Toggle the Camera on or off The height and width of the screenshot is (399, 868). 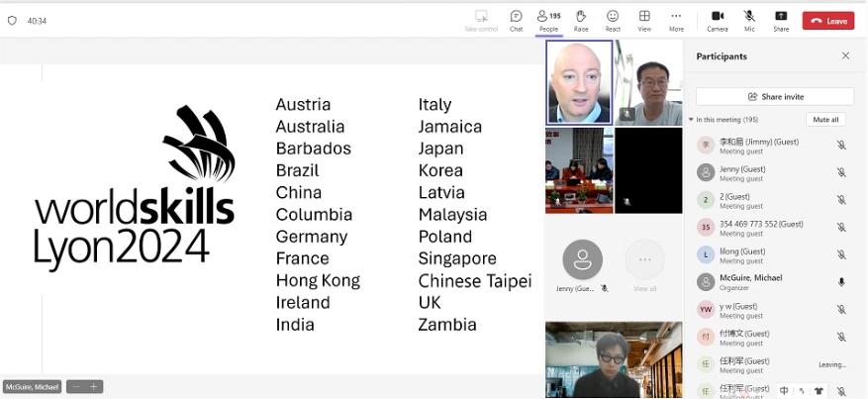(x=718, y=20)
